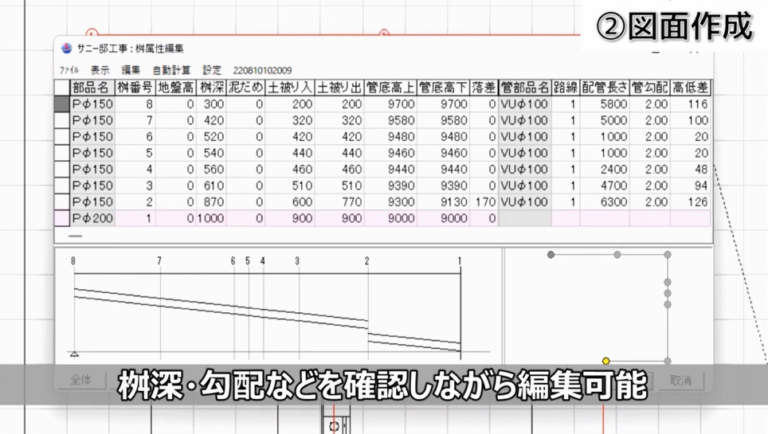Click the 全体 button below the profile
This screenshot has height=434, width=768.
point(82,380)
